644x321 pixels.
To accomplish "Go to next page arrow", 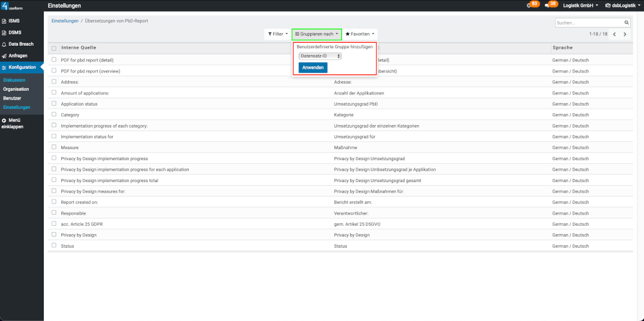I will click(x=625, y=34).
